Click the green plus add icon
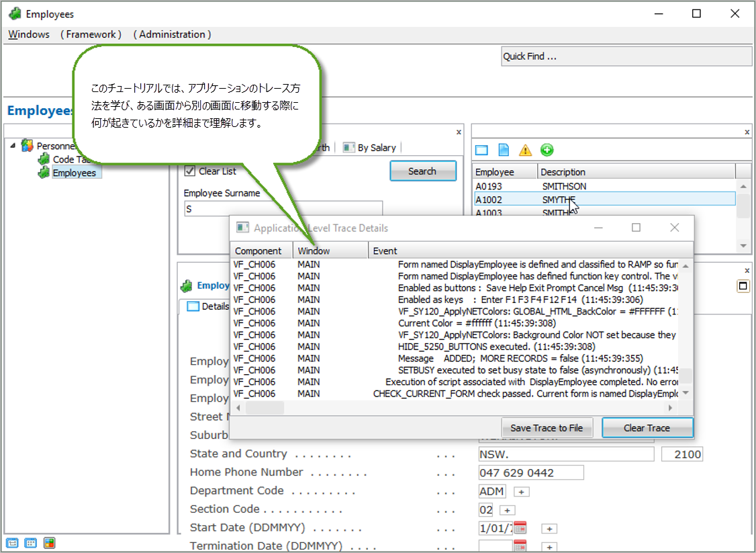This screenshot has height=553, width=756. 547,150
